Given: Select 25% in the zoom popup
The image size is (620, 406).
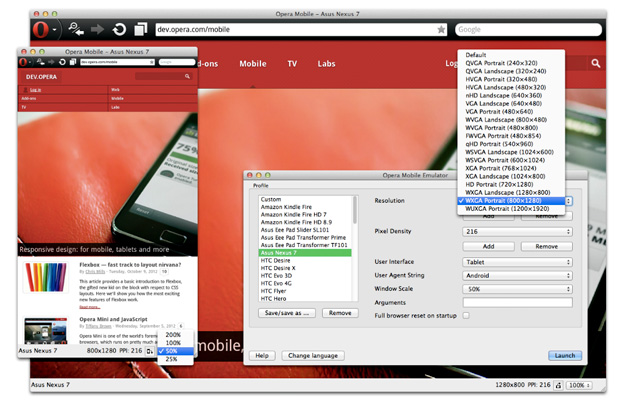Looking at the screenshot, I should (175, 359).
